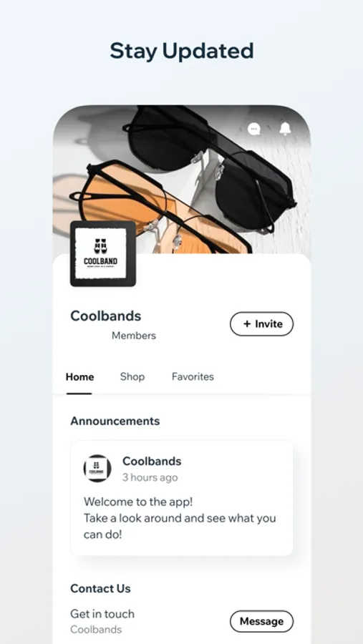Tap the plus icon in Invite button
This screenshot has width=363, height=644.
247,324
